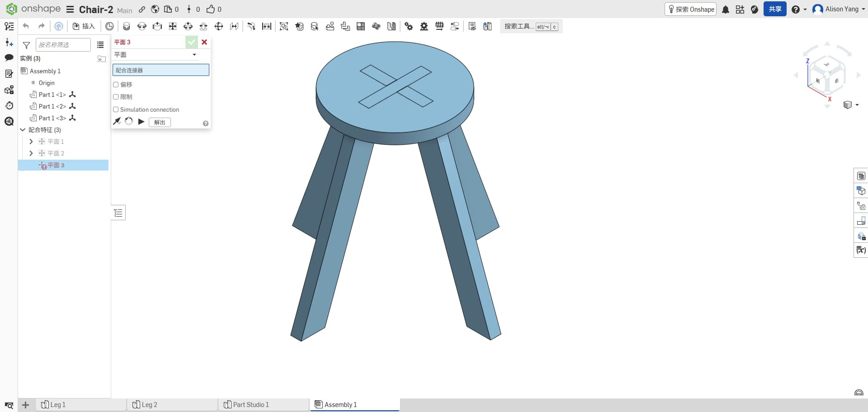Click the 插入 insert button
The image size is (868, 412).
click(84, 26)
